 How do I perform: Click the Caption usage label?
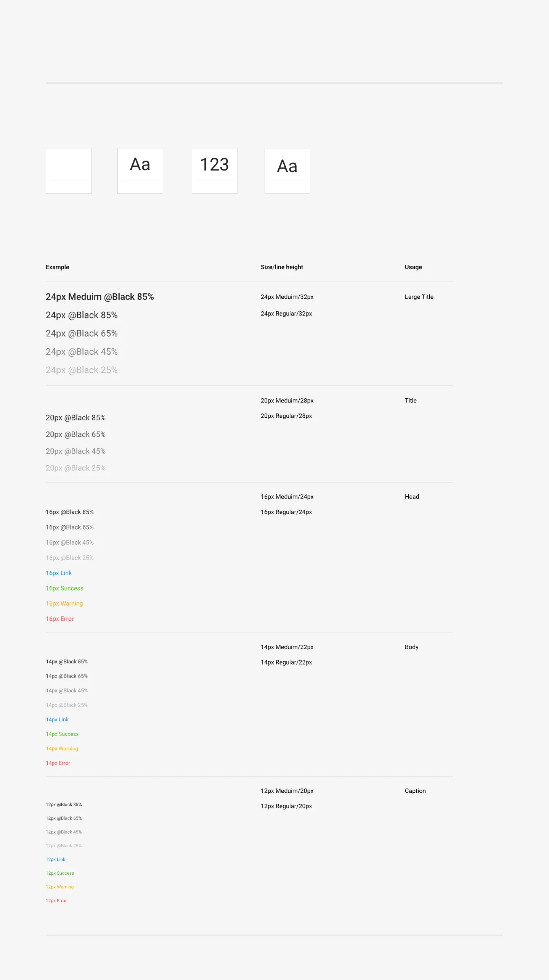pos(415,791)
